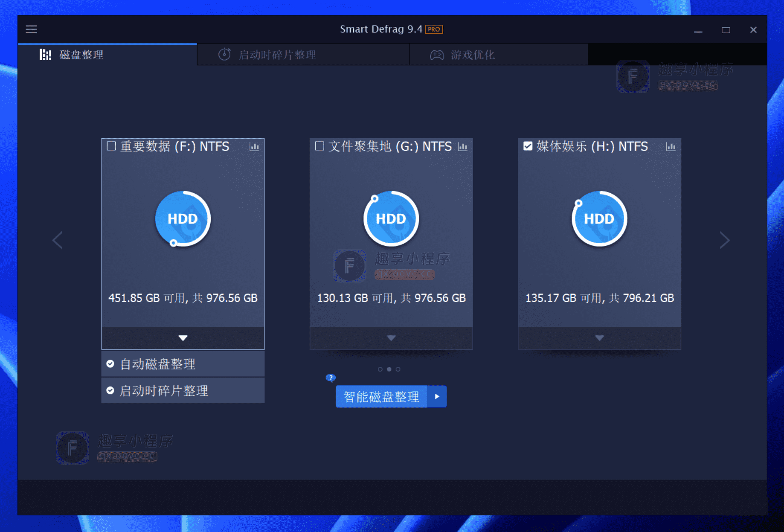The height and width of the screenshot is (532, 784).
Task: Click the boot-time defrag clock icon
Action: [224, 54]
